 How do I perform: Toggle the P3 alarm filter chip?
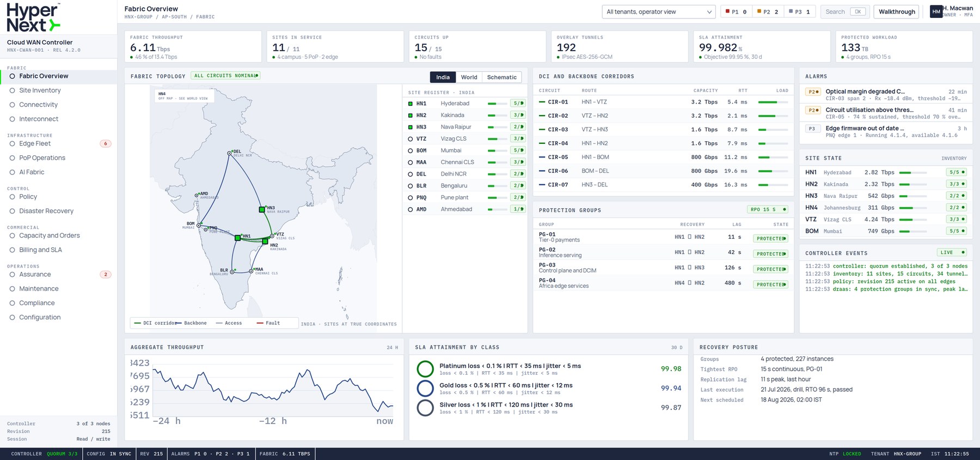click(799, 11)
